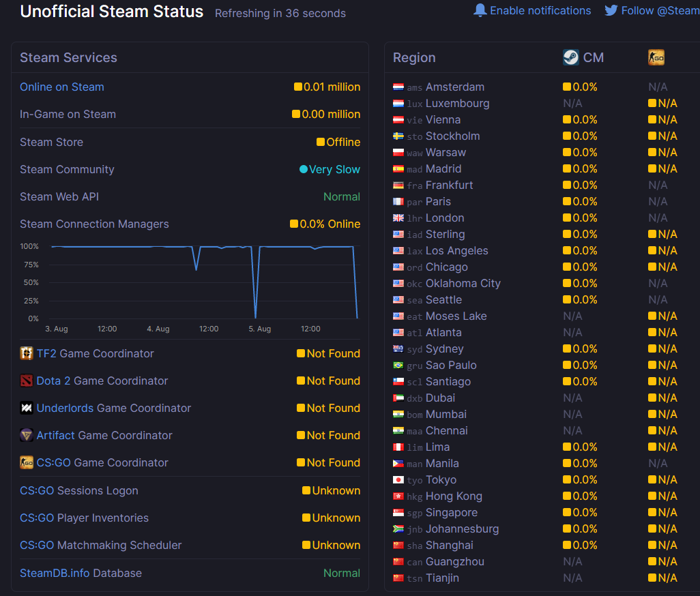Click the Underlords coordinator icon

(x=27, y=408)
